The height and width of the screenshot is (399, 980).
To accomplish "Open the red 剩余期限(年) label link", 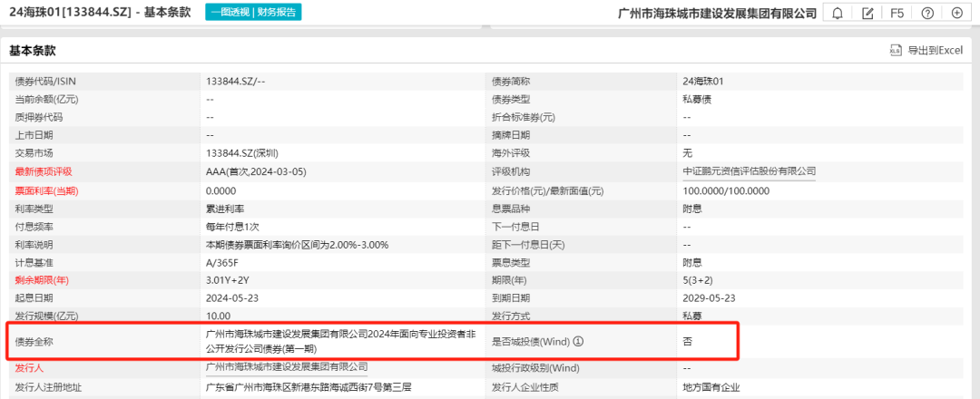I will pyautogui.click(x=43, y=281).
